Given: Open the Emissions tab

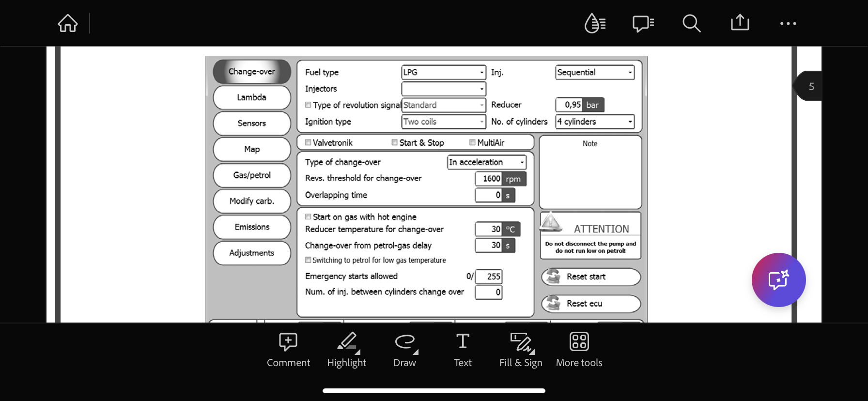Looking at the screenshot, I should click(252, 227).
